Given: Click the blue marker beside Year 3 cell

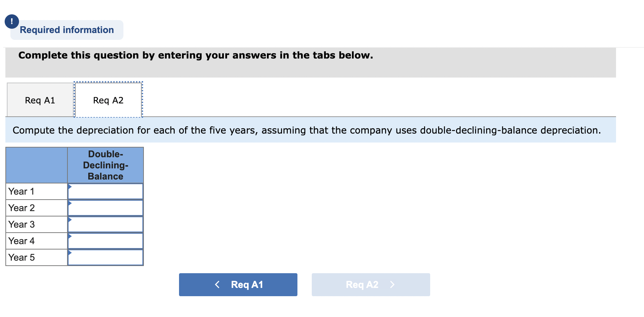Looking at the screenshot, I should click(69, 220).
